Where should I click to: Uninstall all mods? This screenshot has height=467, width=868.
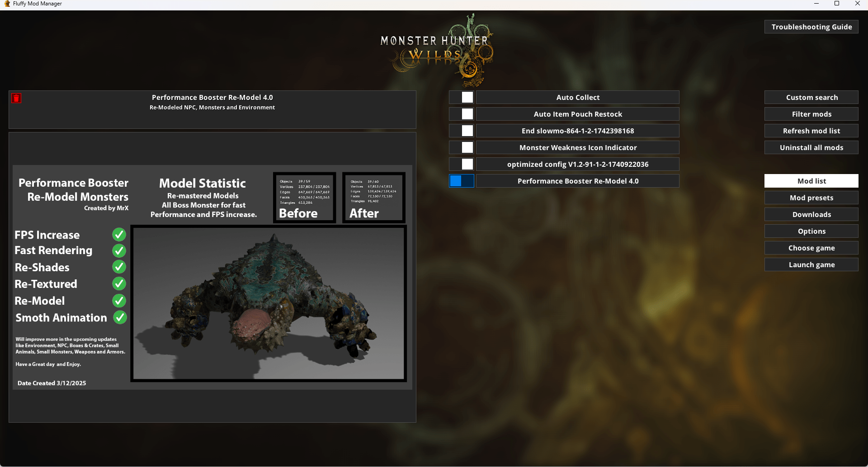click(x=811, y=148)
